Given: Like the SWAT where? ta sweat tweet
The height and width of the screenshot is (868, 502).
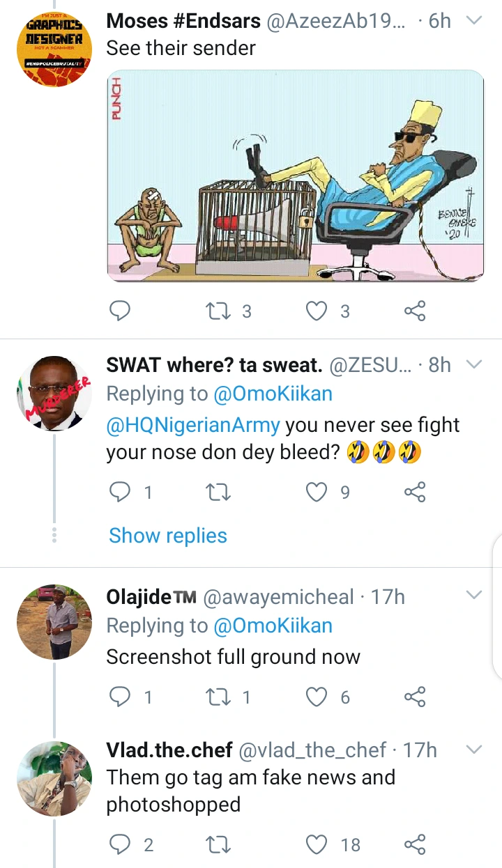Looking at the screenshot, I should 317,493.
